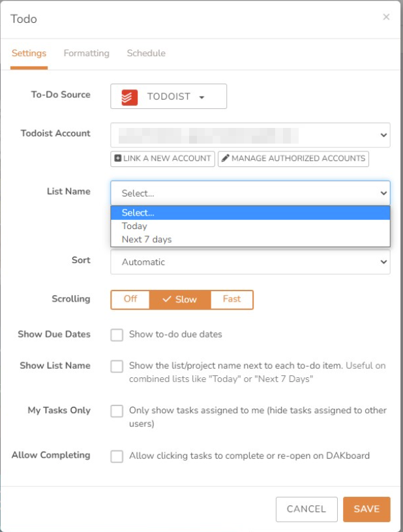The image size is (403, 532).
Task: Cancel the Todo configuration
Action: click(x=306, y=509)
